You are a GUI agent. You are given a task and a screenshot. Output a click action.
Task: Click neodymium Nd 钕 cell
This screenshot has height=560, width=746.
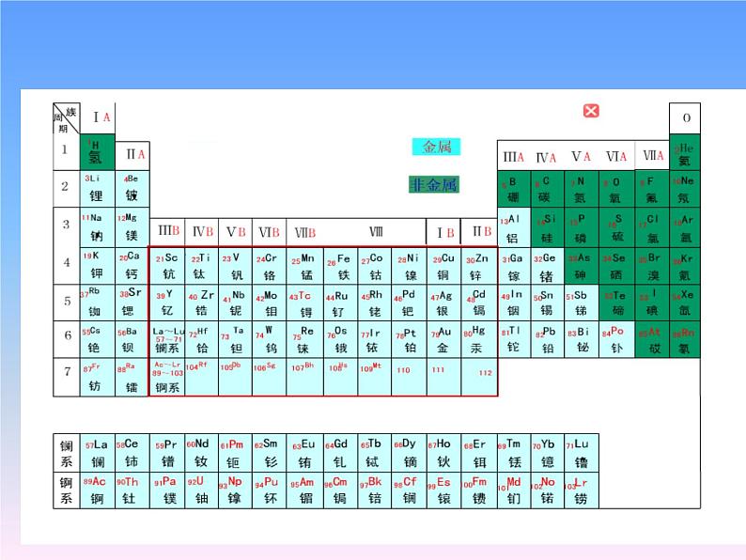point(201,453)
